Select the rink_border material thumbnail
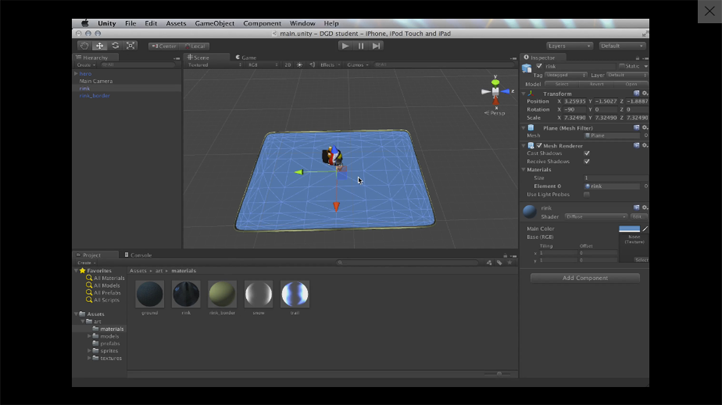Image resolution: width=722 pixels, height=405 pixels. click(x=222, y=293)
